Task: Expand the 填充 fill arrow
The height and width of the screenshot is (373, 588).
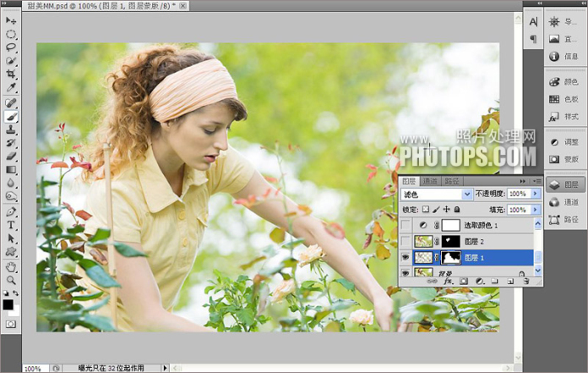Action: tap(536, 210)
